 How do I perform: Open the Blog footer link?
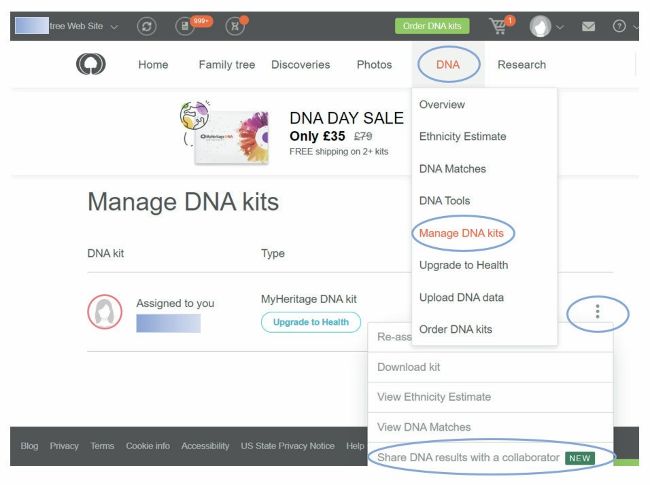click(29, 446)
